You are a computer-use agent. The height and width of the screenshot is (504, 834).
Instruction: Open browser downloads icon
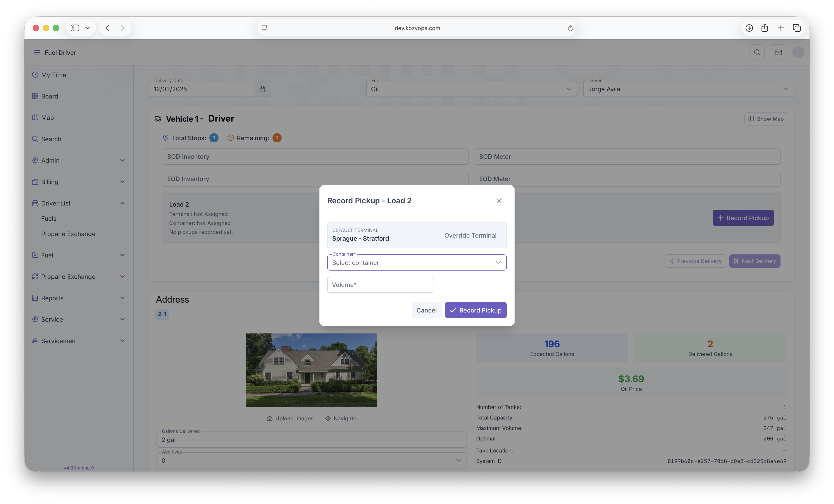coord(749,28)
